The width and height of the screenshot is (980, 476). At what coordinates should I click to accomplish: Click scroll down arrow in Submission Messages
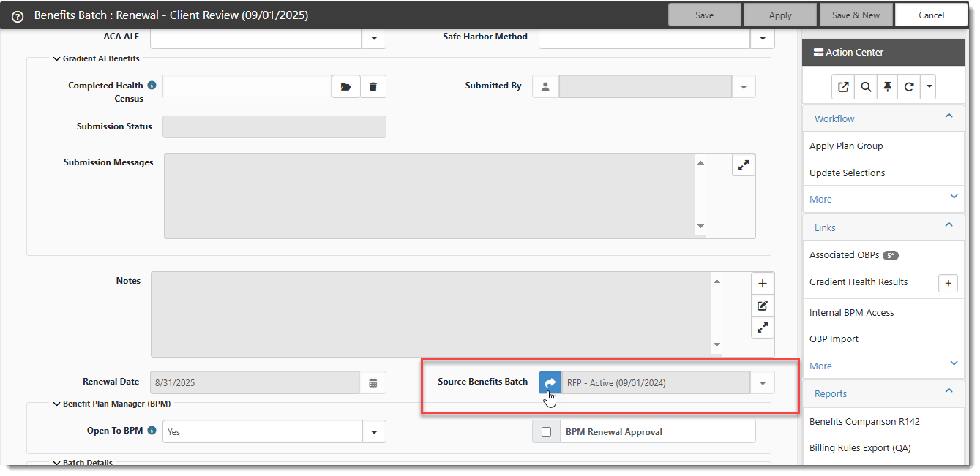(700, 227)
